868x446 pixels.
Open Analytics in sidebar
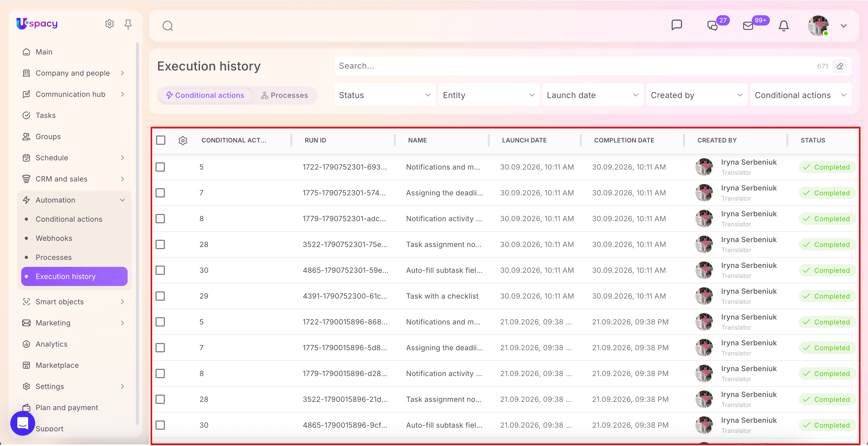point(51,344)
